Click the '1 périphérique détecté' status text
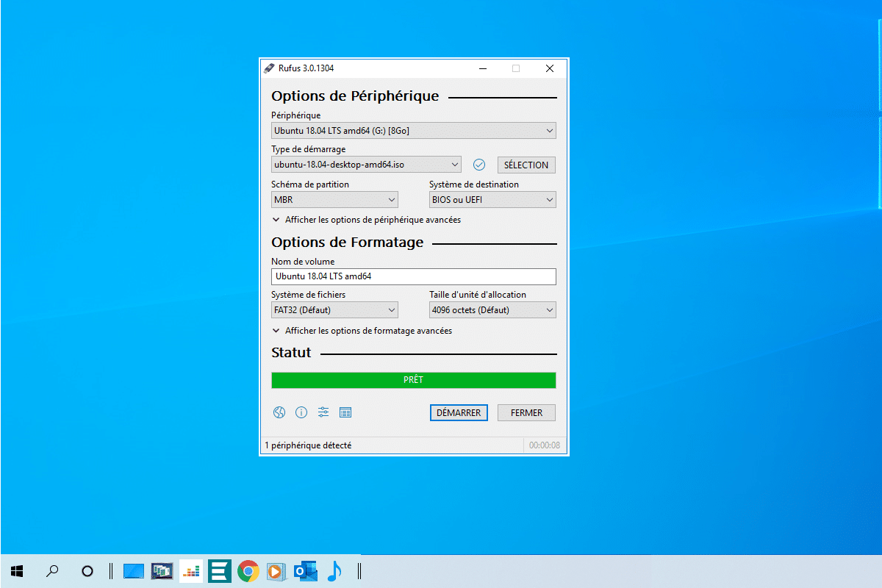This screenshot has height=588, width=882. [308, 445]
